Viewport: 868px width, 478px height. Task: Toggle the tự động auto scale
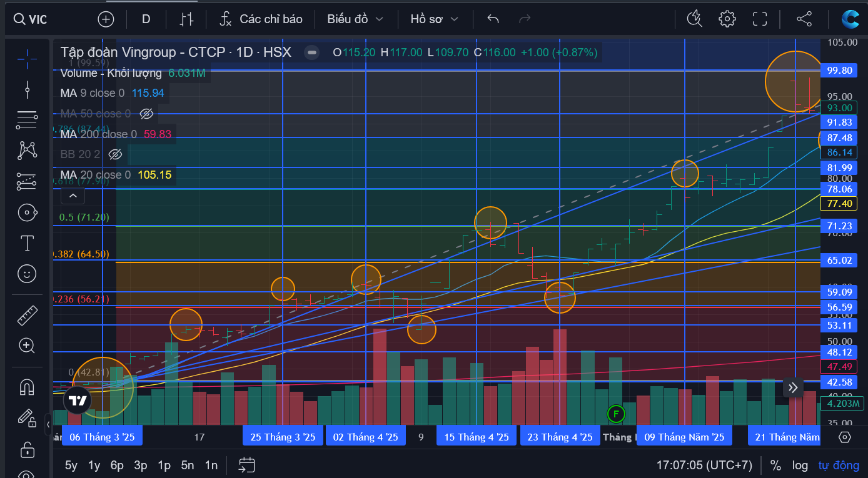[x=839, y=465]
